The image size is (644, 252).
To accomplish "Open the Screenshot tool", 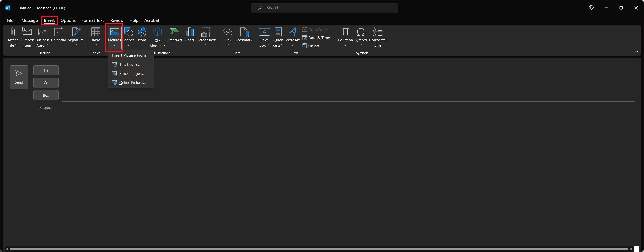I will click(x=206, y=37).
